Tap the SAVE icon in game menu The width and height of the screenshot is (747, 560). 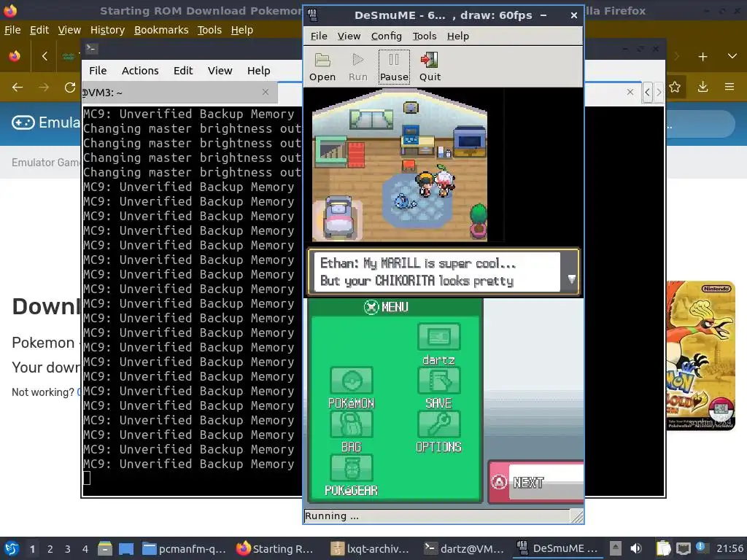click(x=438, y=381)
